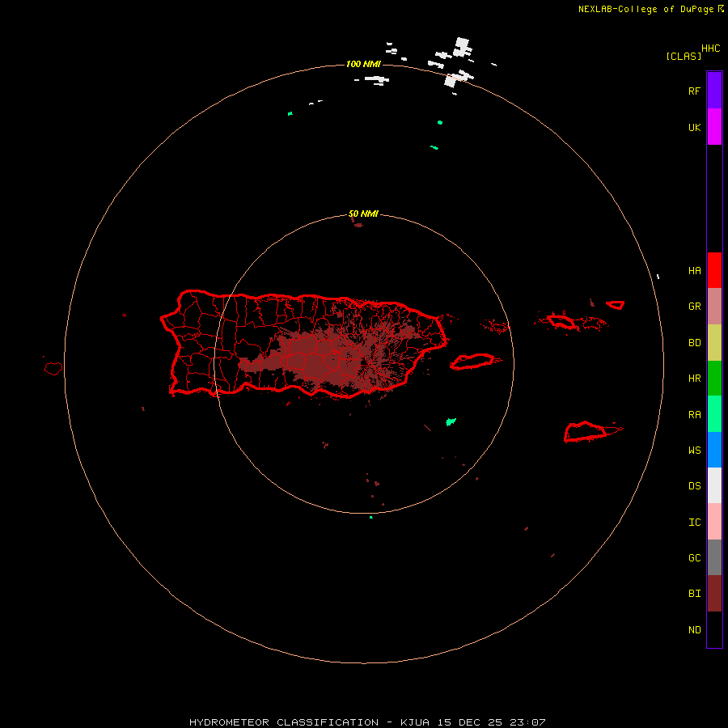Select the WS blue legend swatch
728x728 pixels.
click(714, 450)
